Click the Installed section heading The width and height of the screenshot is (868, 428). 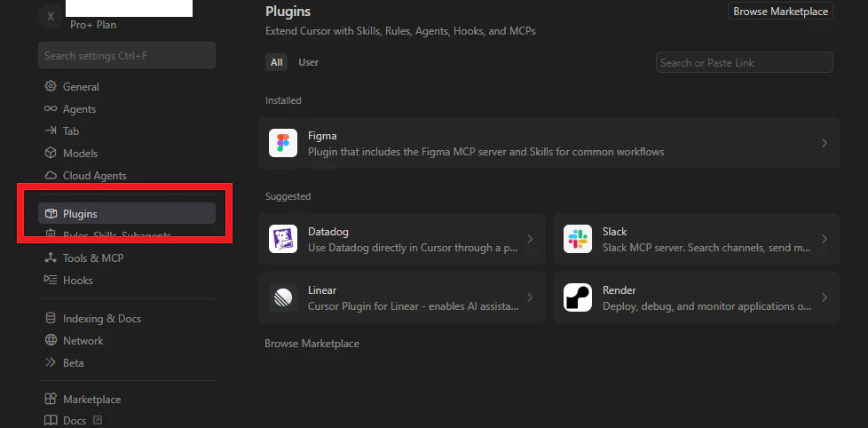pos(283,100)
